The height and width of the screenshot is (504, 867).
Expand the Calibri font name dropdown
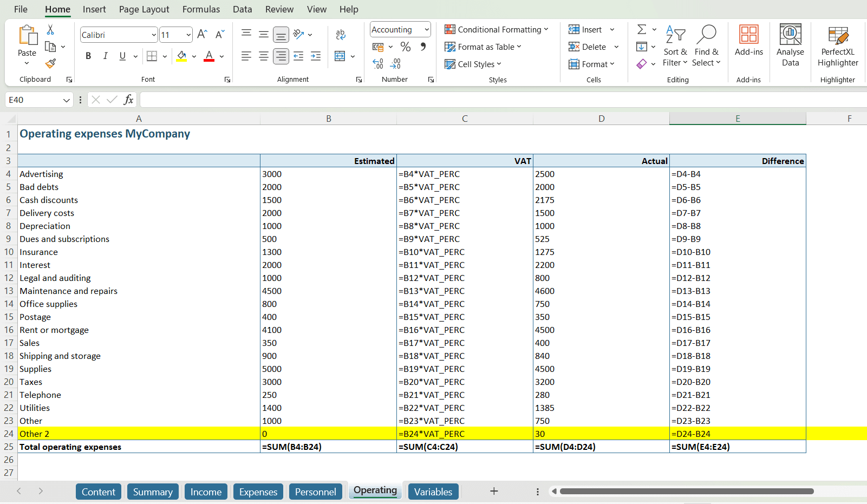(x=154, y=35)
